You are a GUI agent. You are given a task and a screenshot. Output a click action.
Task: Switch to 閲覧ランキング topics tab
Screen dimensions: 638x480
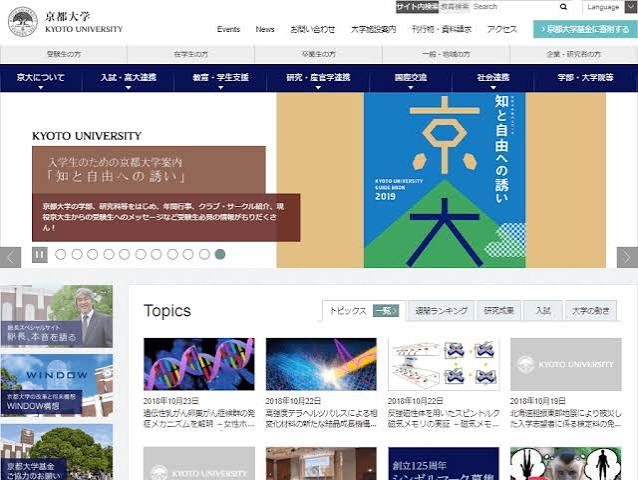tap(441, 311)
